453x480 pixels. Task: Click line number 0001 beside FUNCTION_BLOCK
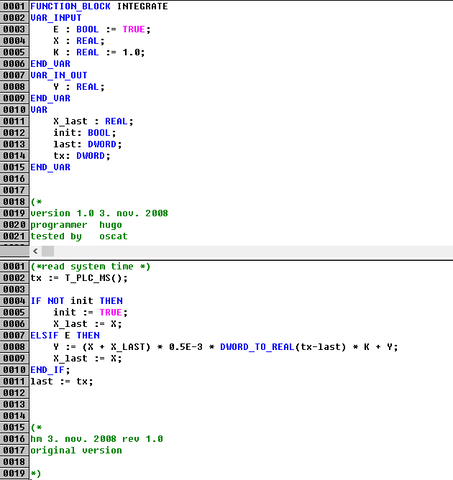point(14,6)
